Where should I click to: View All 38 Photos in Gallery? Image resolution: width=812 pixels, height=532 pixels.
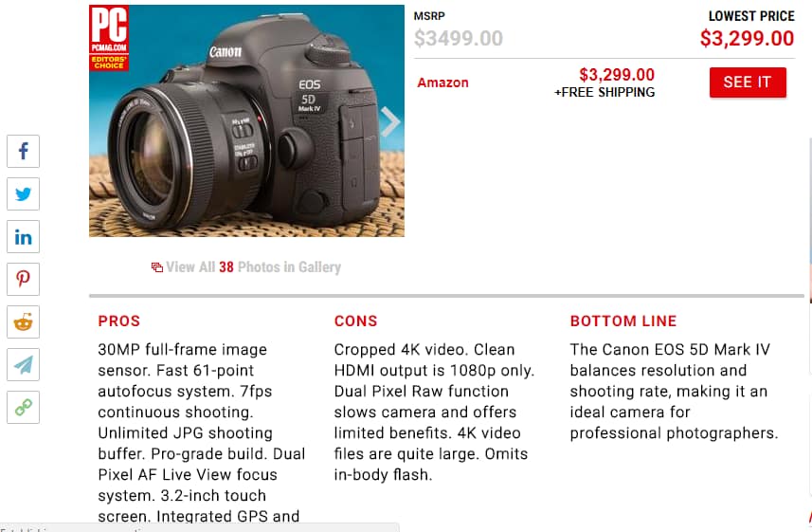[253, 267]
